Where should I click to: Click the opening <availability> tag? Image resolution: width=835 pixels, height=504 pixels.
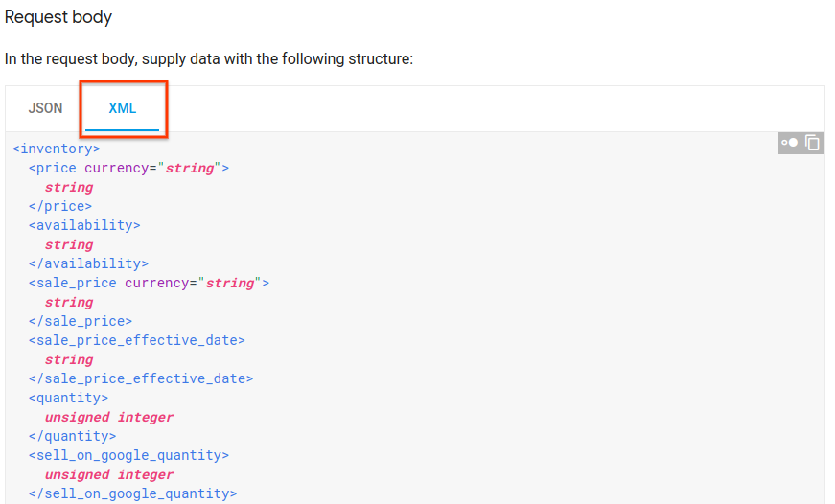84,226
